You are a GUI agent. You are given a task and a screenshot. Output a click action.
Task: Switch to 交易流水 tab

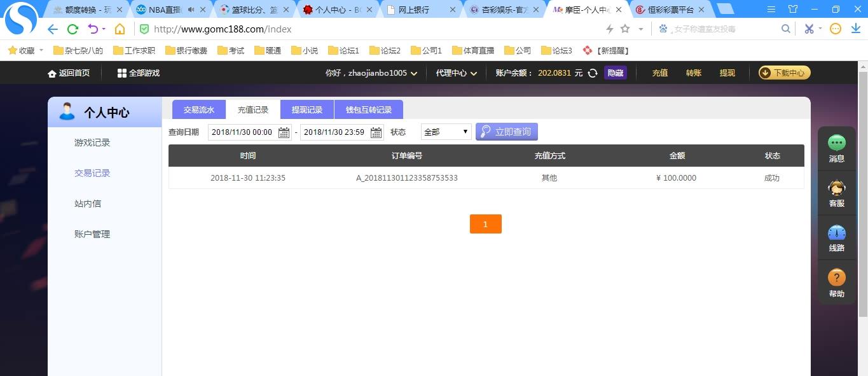point(199,109)
